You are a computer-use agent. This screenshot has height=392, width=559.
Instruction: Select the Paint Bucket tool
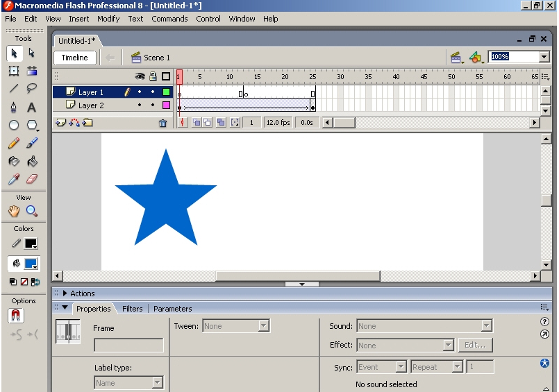(32, 161)
